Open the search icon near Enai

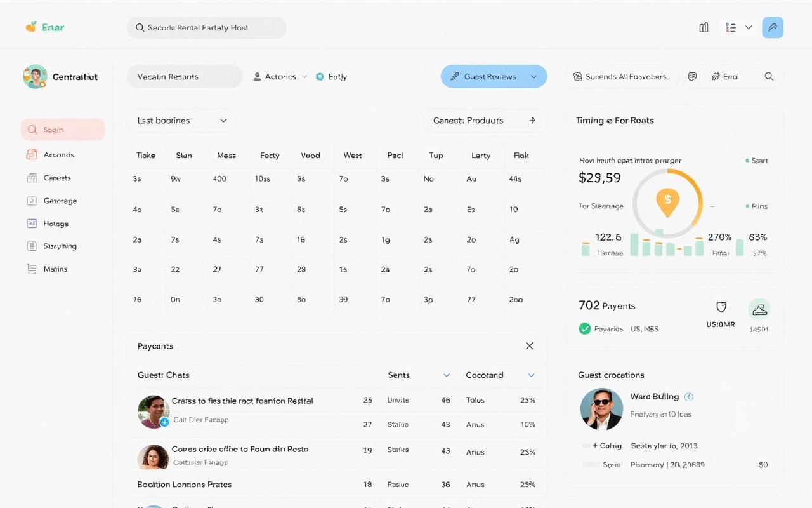pyautogui.click(x=769, y=76)
